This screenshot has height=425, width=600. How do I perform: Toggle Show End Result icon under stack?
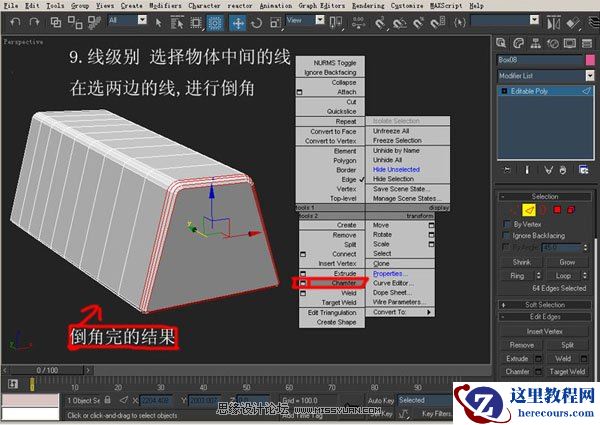coord(527,170)
